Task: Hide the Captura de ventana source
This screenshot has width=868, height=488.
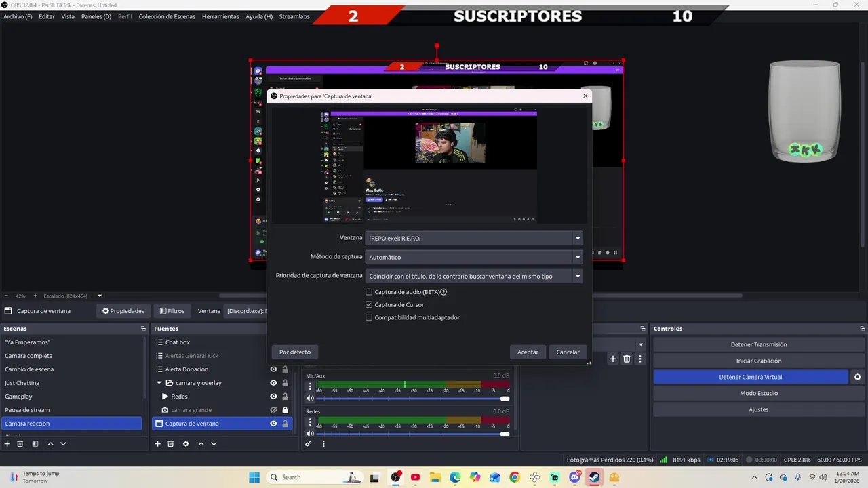Action: [x=273, y=424]
